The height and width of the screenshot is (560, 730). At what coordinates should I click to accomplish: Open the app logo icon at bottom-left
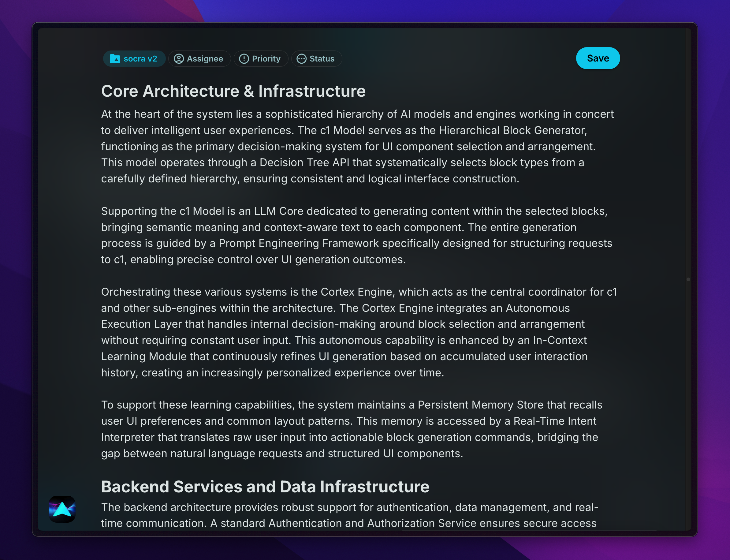(62, 509)
